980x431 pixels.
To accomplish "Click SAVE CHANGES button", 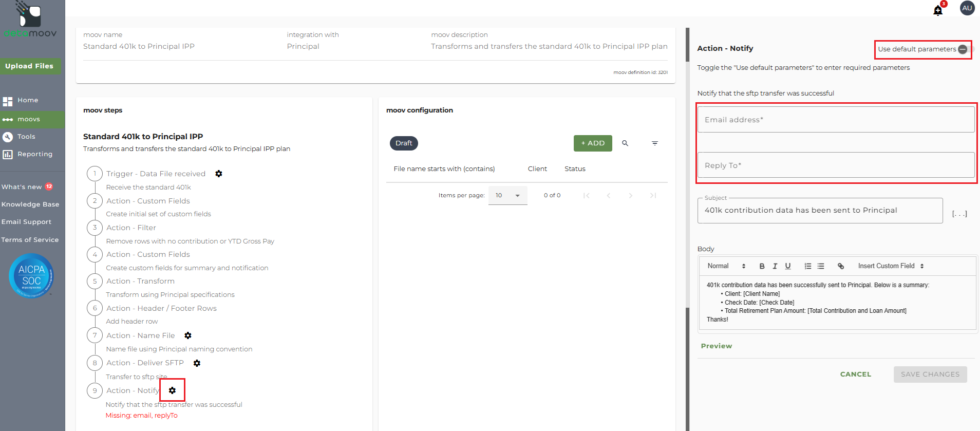I will tap(930, 374).
